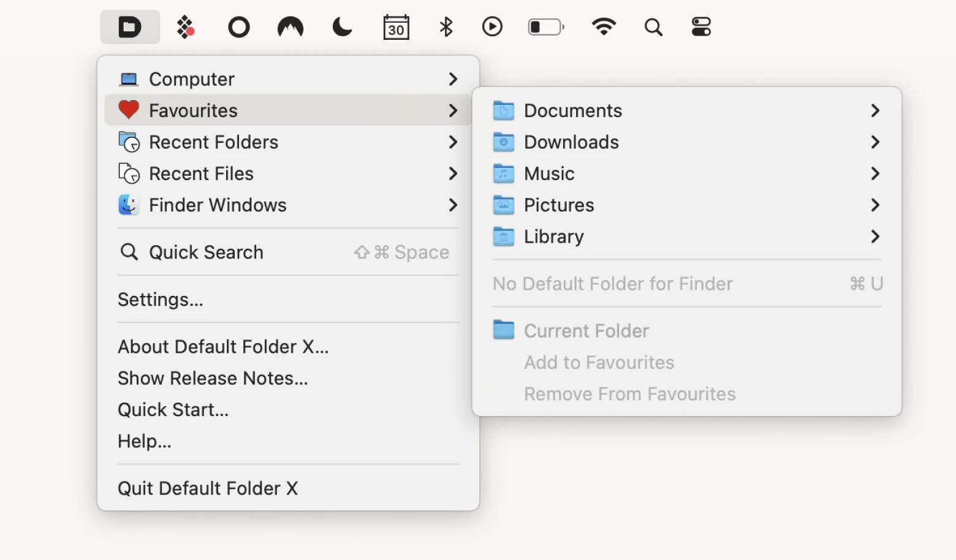Open the Recent Folders menu item
This screenshot has height=560, width=956.
tap(288, 142)
